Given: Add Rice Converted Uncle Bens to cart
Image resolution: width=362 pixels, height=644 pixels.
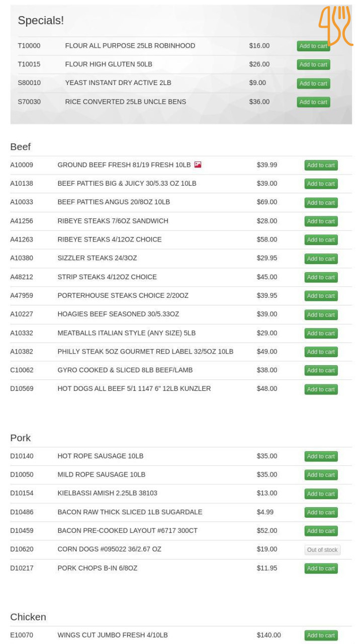Looking at the screenshot, I should pos(313,102).
